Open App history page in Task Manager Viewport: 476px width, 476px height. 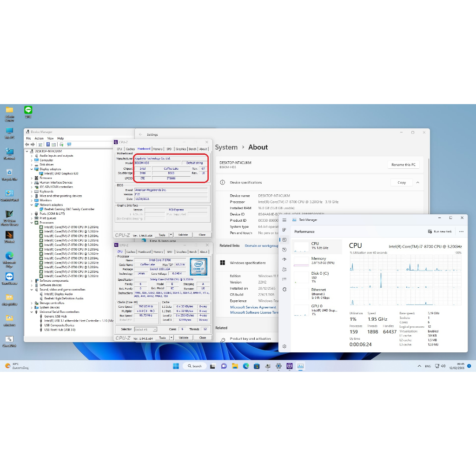[x=284, y=250]
